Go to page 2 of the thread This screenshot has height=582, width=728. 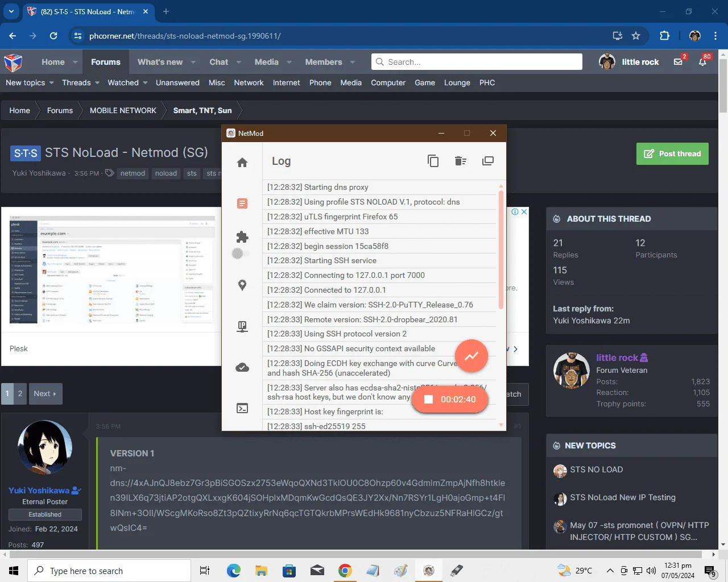coord(20,393)
